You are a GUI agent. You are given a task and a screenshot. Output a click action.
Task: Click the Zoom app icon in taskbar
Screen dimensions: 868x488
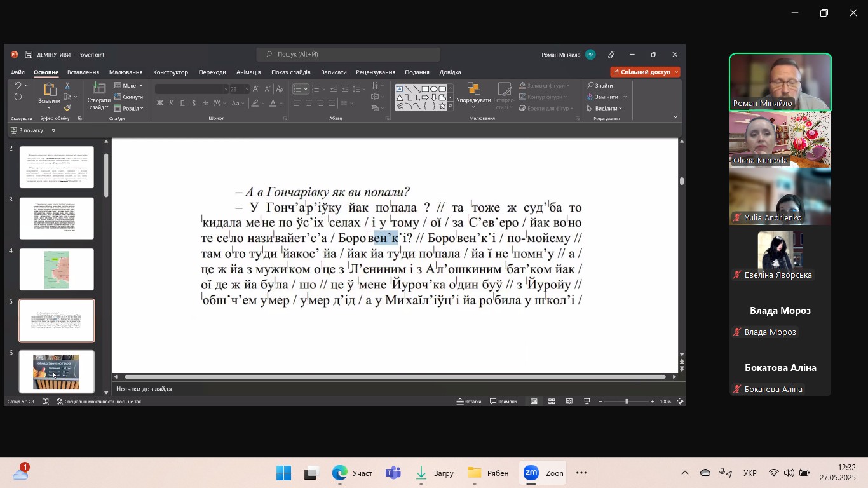[531, 473]
